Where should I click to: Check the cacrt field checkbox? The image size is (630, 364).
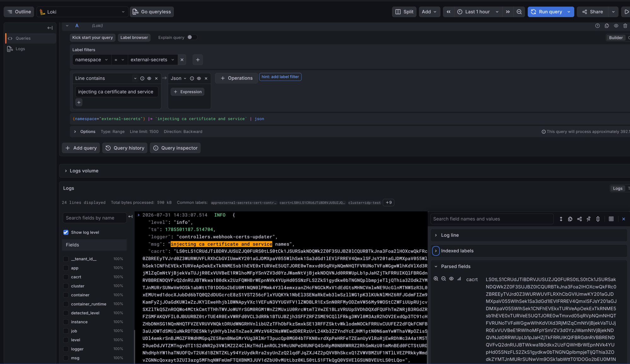[x=66, y=277]
